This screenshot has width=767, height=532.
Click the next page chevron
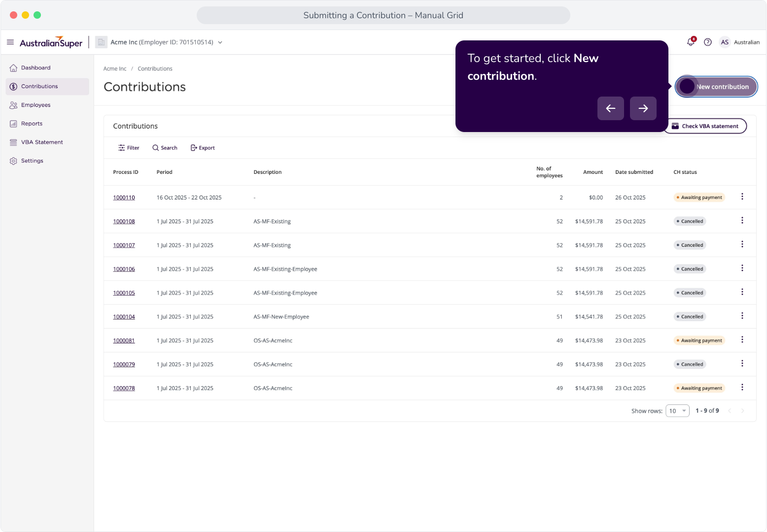pyautogui.click(x=742, y=411)
